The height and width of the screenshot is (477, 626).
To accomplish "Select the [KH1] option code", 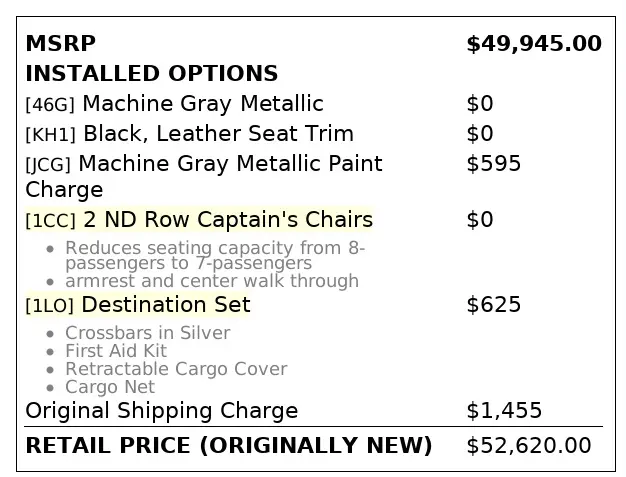I will point(50,135).
